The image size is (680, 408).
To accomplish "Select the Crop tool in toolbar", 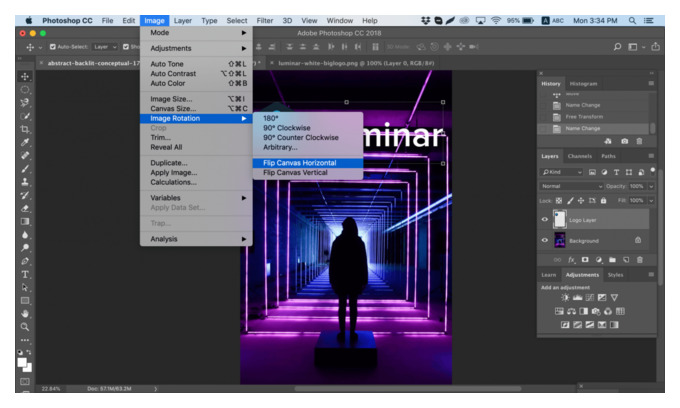I will coord(25,129).
